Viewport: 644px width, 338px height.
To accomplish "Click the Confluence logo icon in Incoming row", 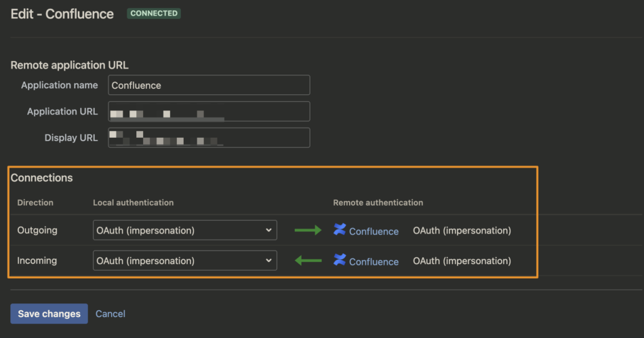I will coord(339,260).
